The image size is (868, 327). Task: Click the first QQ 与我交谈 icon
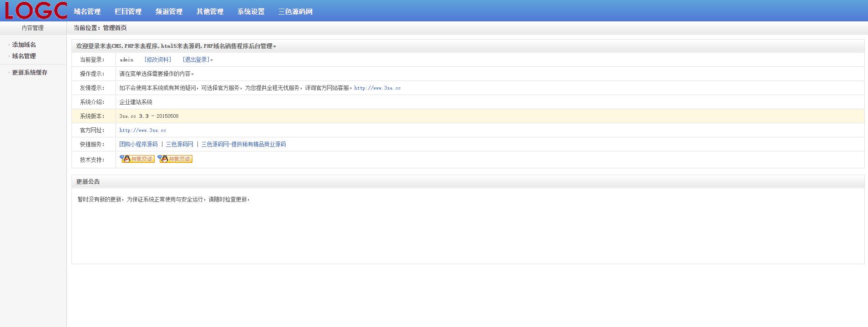point(137,159)
